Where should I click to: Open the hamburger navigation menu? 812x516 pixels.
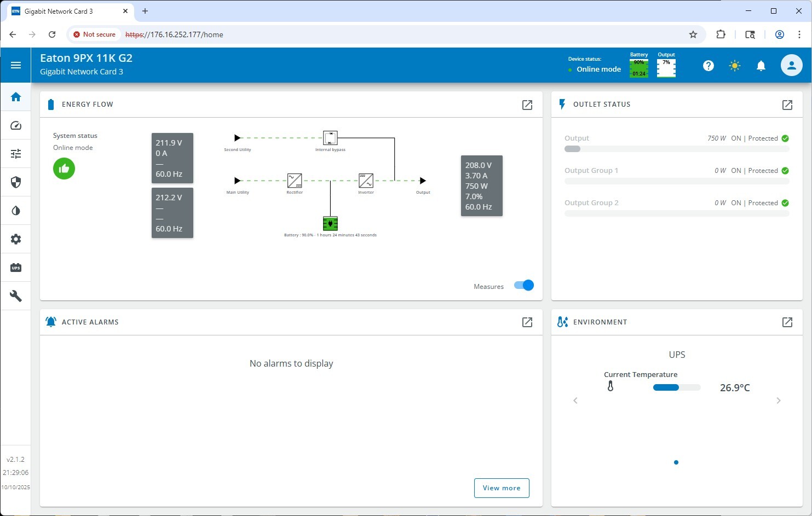(x=16, y=66)
